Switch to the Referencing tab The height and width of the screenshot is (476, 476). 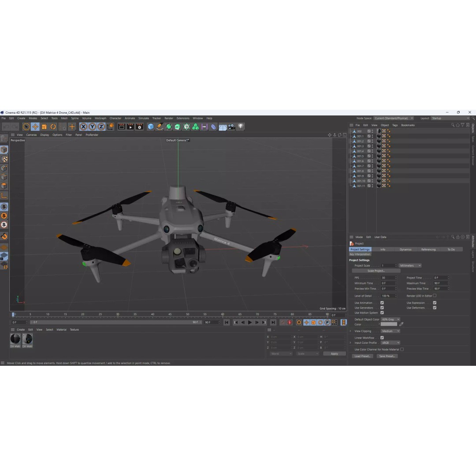click(428, 249)
